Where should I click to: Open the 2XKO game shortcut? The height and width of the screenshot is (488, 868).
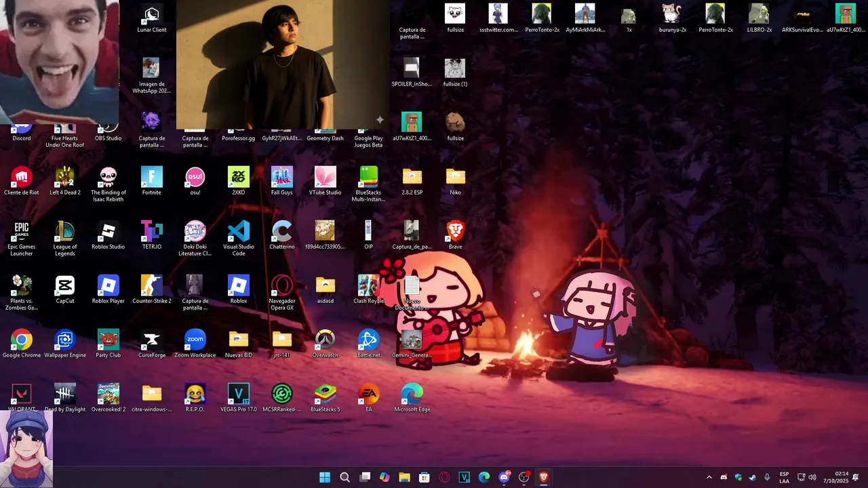[239, 182]
